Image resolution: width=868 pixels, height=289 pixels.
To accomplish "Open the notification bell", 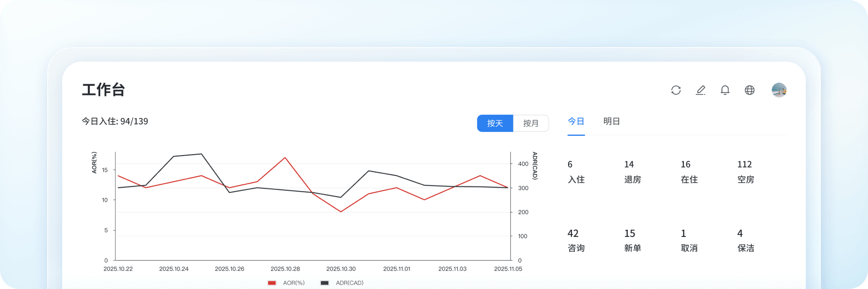I will tap(725, 90).
